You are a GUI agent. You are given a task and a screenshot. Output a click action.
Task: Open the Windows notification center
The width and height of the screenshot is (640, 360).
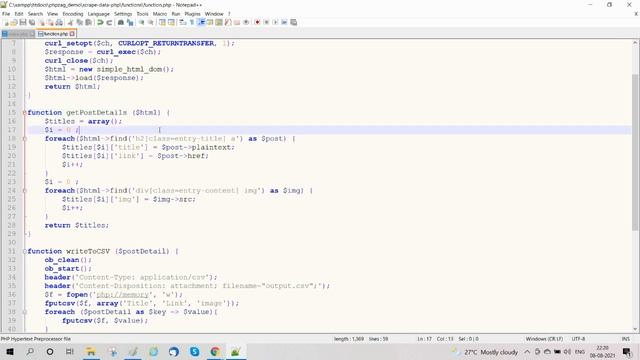click(627, 352)
